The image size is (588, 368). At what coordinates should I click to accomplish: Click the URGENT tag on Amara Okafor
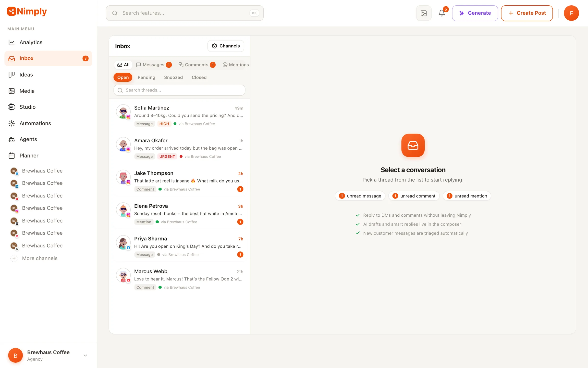point(167,157)
